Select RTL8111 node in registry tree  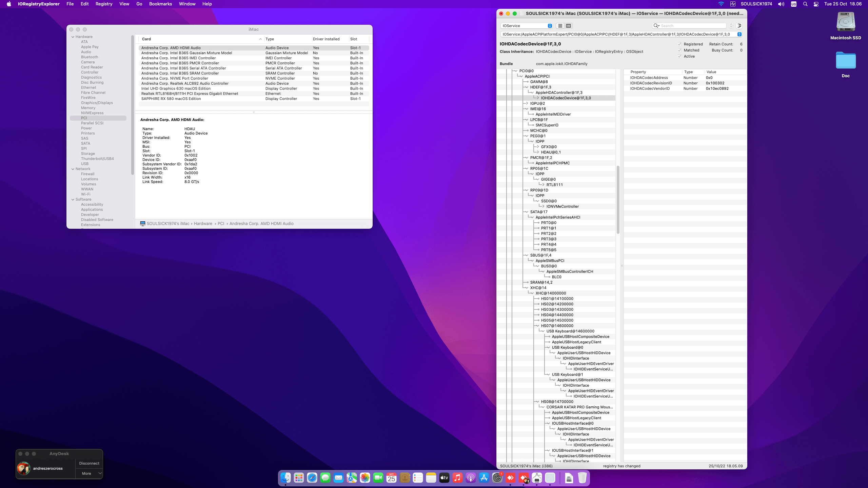point(555,185)
